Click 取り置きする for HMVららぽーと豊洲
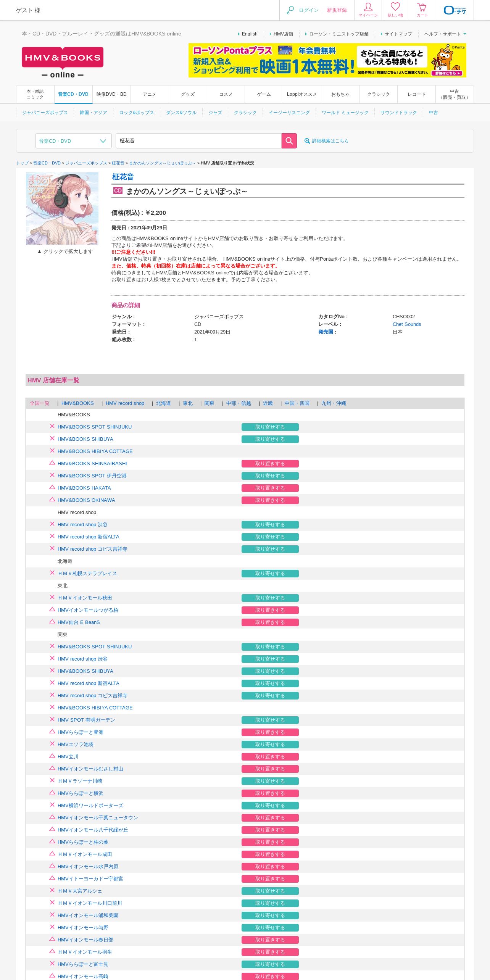 (x=270, y=732)
